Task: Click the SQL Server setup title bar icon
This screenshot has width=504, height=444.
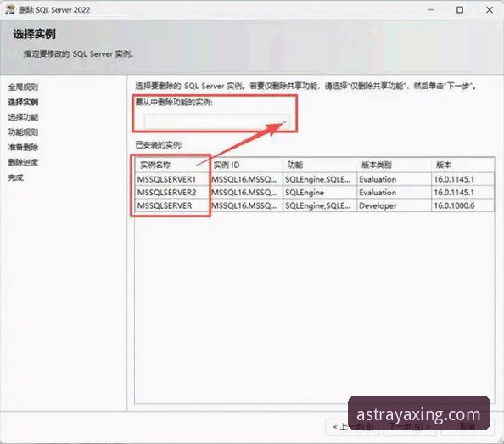Action: click(10, 9)
